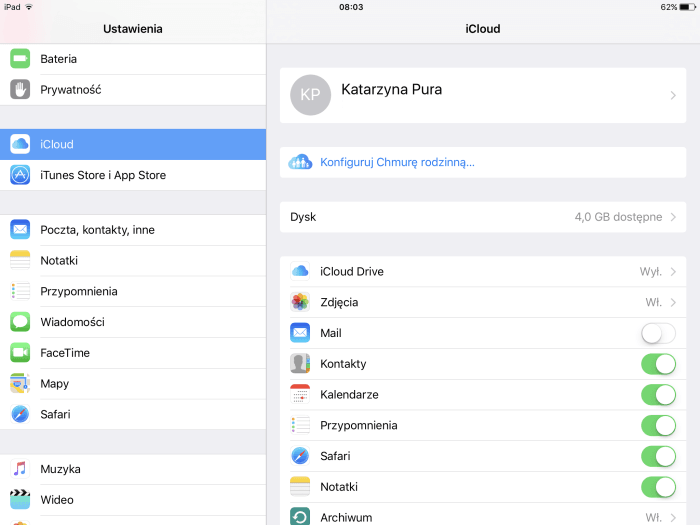Screen dimensions: 700x525
Task: Tap the Muzyka note icon
Action: [20, 469]
